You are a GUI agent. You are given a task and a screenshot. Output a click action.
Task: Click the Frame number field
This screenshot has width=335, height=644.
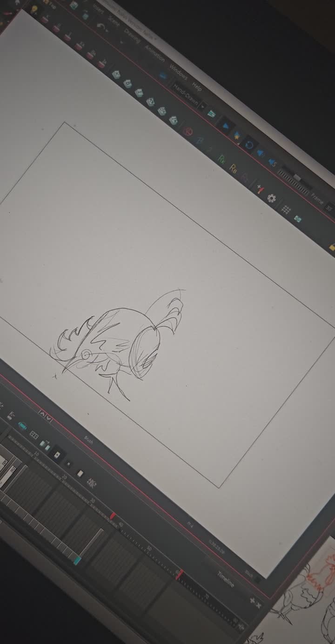point(329,208)
